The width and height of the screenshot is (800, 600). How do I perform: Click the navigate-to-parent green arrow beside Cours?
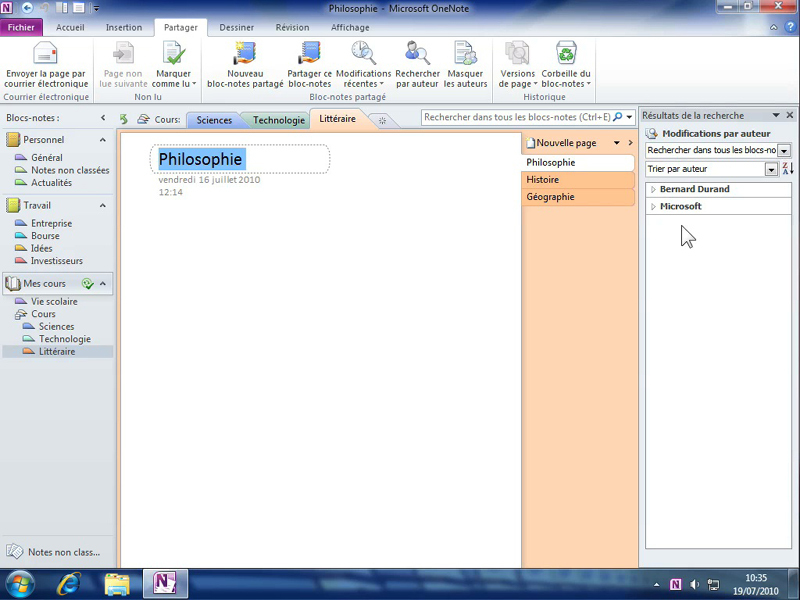[x=123, y=119]
